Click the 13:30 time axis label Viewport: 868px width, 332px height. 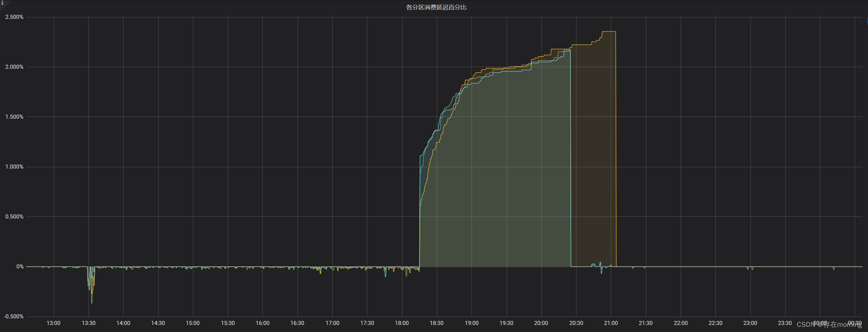pos(88,323)
